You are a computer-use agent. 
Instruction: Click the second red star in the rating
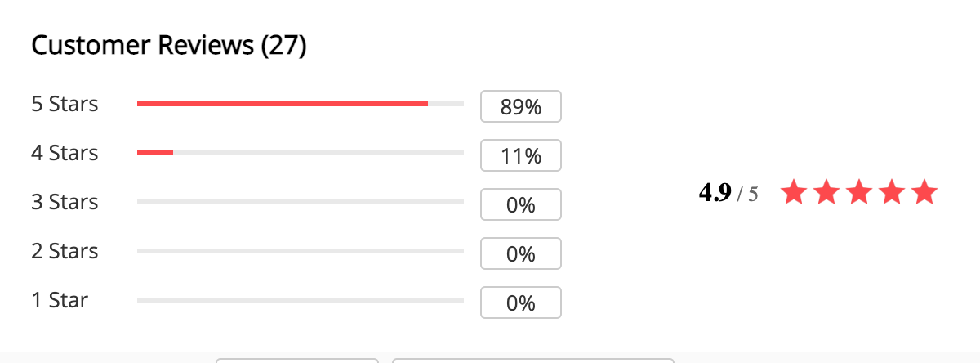click(x=826, y=193)
